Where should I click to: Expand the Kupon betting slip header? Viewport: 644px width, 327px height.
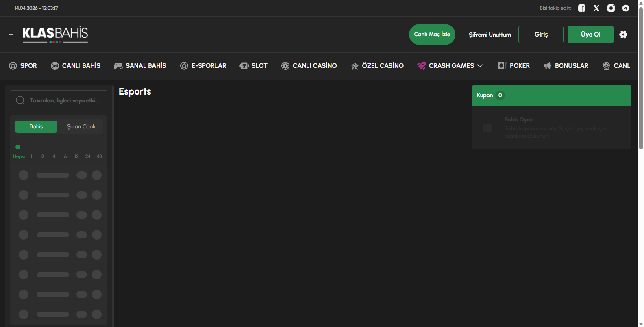[551, 95]
